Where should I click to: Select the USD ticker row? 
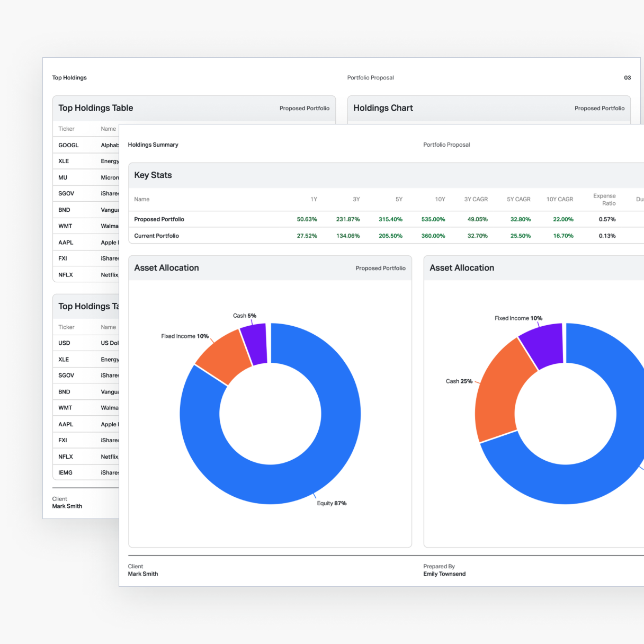(x=64, y=343)
